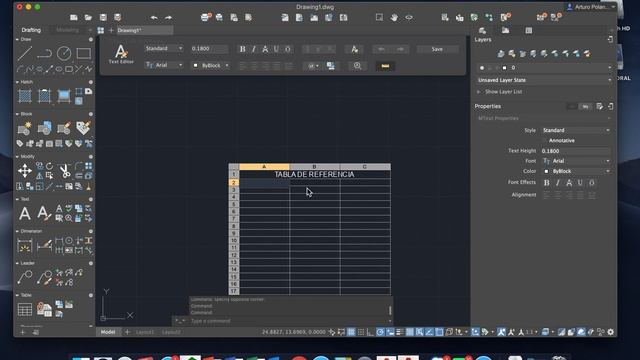The image size is (640, 360).
Task: Open the current layer 0 dropdown
Action: click(544, 68)
